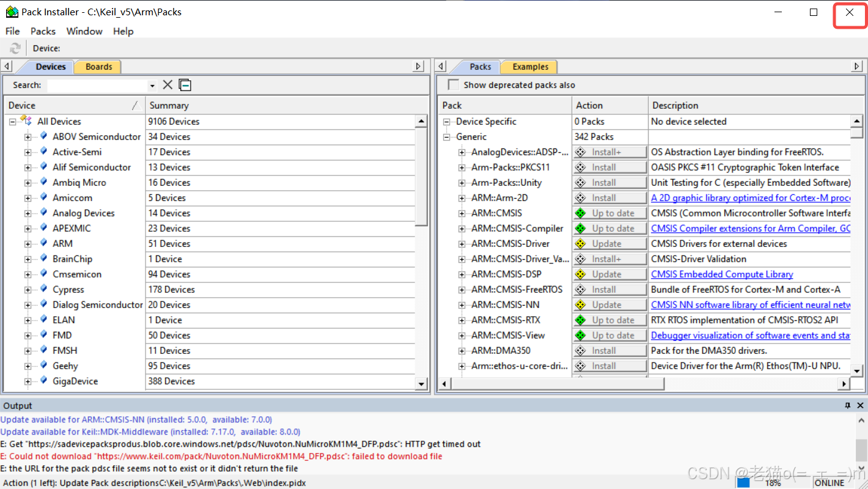Click the collapse-all icon beside search

185,85
